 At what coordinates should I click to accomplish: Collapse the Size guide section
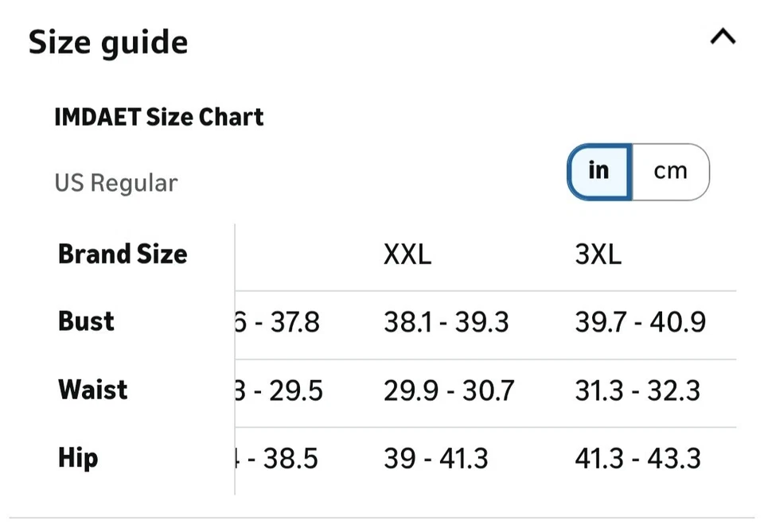(x=722, y=37)
